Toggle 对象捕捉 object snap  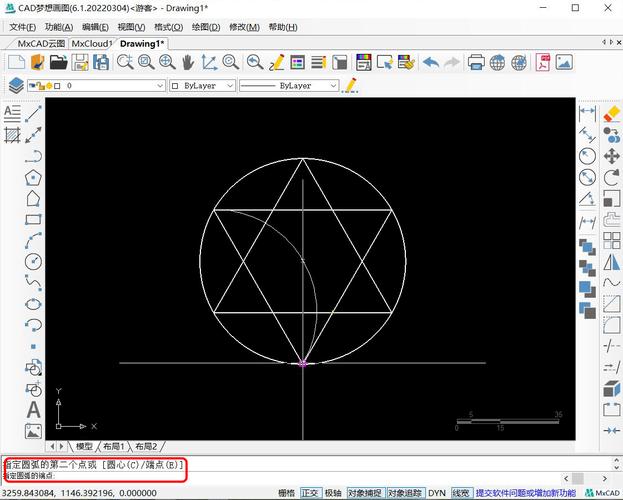(365, 493)
